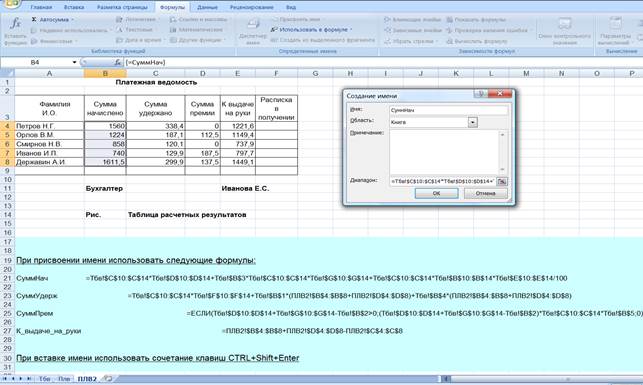
Task: Click the comment (Примечание) text area
Action: pyautogui.click(x=445, y=153)
